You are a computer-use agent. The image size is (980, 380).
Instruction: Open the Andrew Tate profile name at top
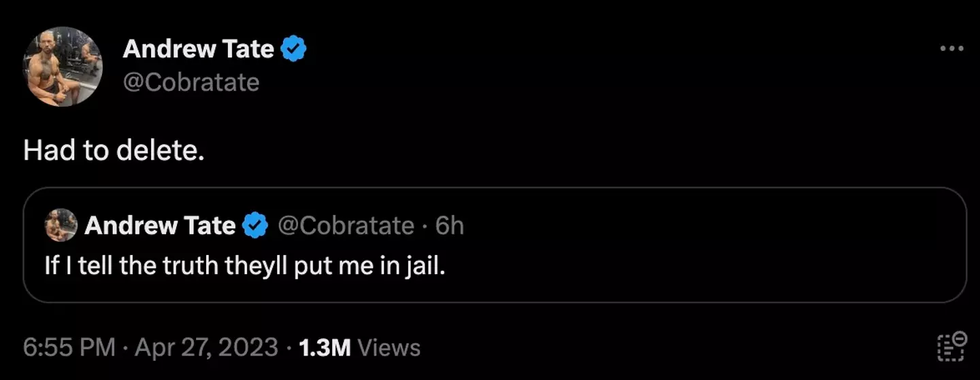pyautogui.click(x=198, y=49)
